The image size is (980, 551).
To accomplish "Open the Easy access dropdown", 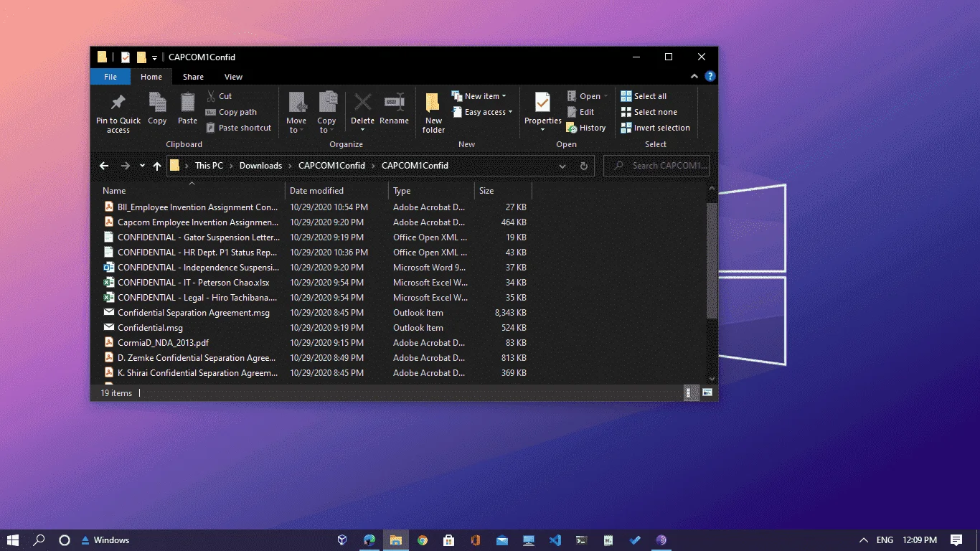I will [x=483, y=112].
